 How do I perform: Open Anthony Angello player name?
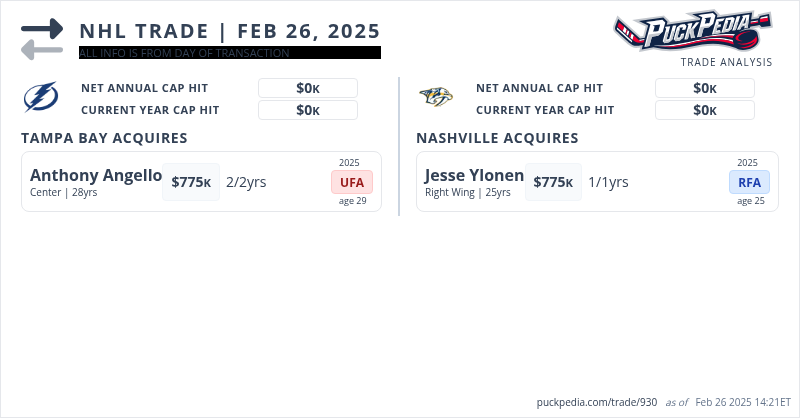pyautogui.click(x=96, y=175)
